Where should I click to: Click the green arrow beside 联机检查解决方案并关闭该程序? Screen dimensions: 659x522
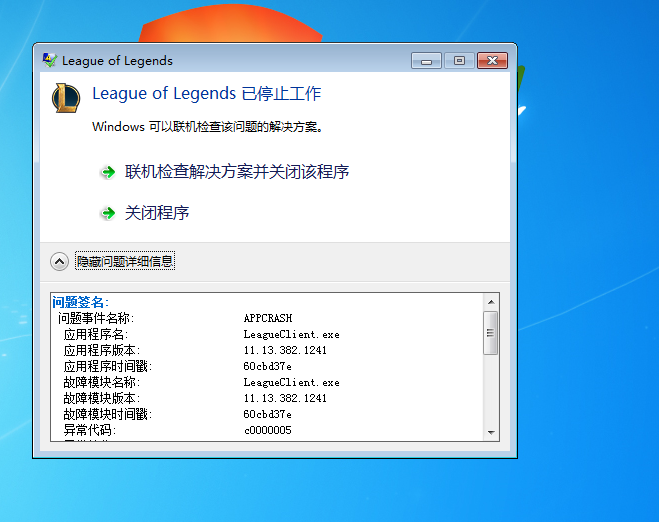[x=108, y=172]
